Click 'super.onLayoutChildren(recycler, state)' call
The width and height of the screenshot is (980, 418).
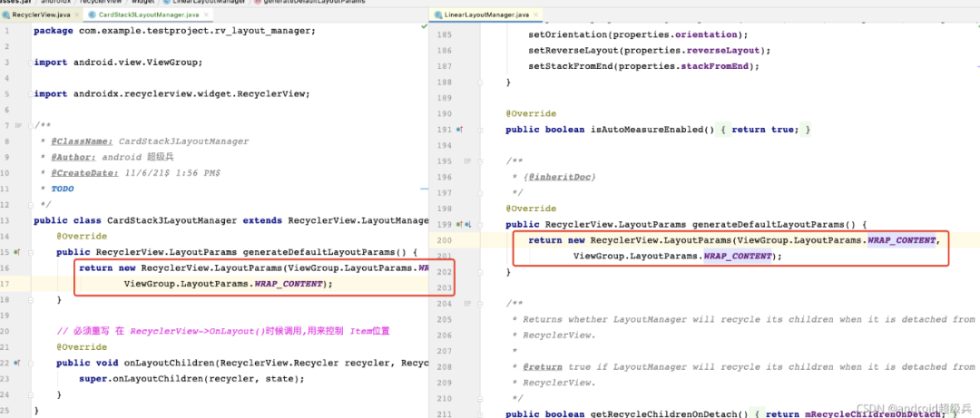point(190,379)
